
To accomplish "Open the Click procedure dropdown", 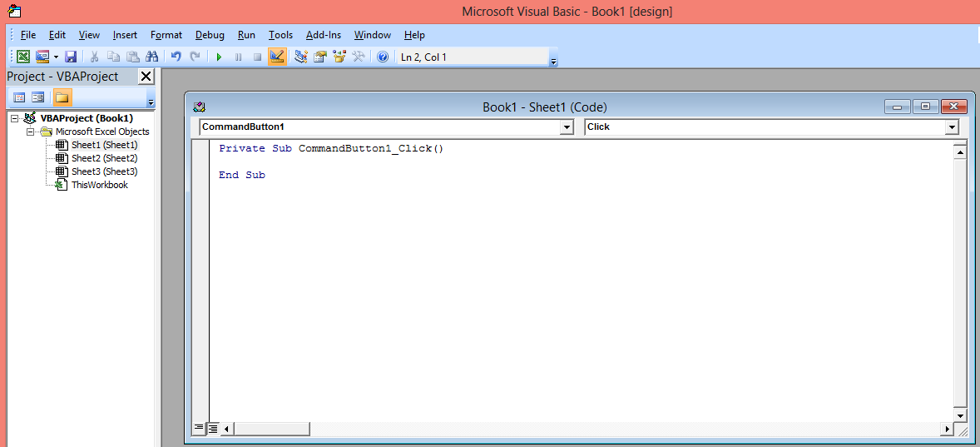I will tap(952, 127).
